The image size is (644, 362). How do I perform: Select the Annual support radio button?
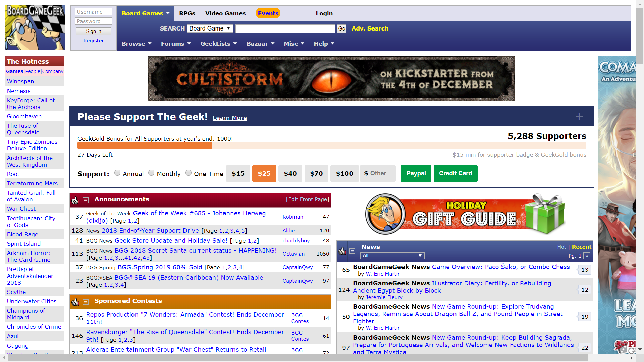pos(117,173)
